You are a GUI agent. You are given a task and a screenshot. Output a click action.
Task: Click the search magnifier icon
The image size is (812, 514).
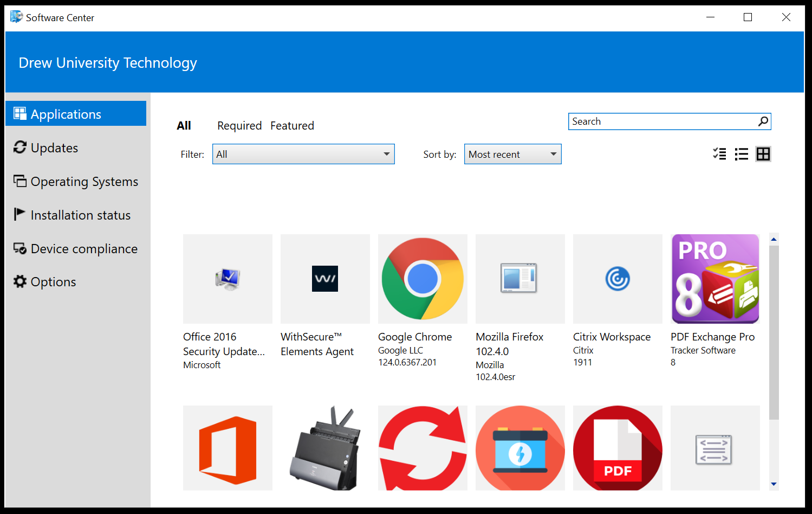pyautogui.click(x=763, y=121)
